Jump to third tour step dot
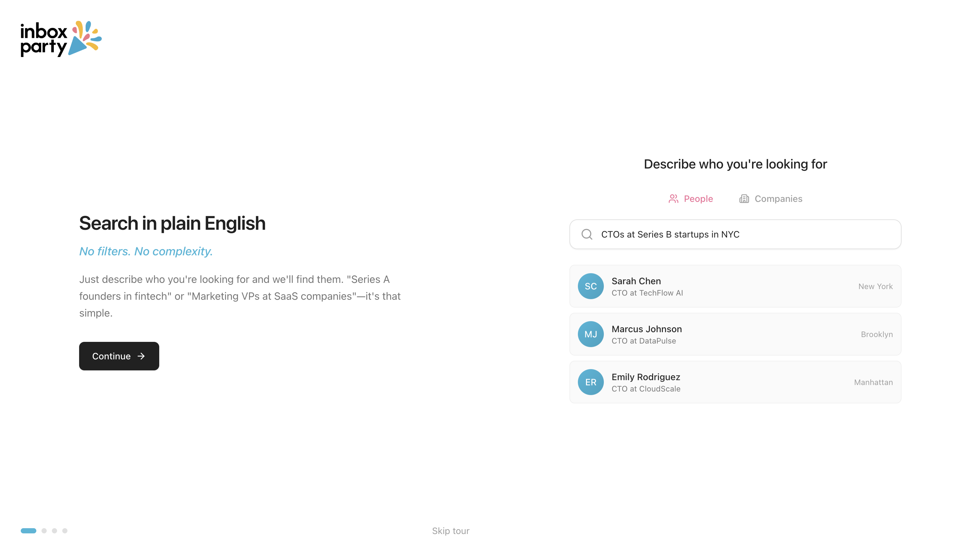Viewport: 980px width, 558px height. 54,531
